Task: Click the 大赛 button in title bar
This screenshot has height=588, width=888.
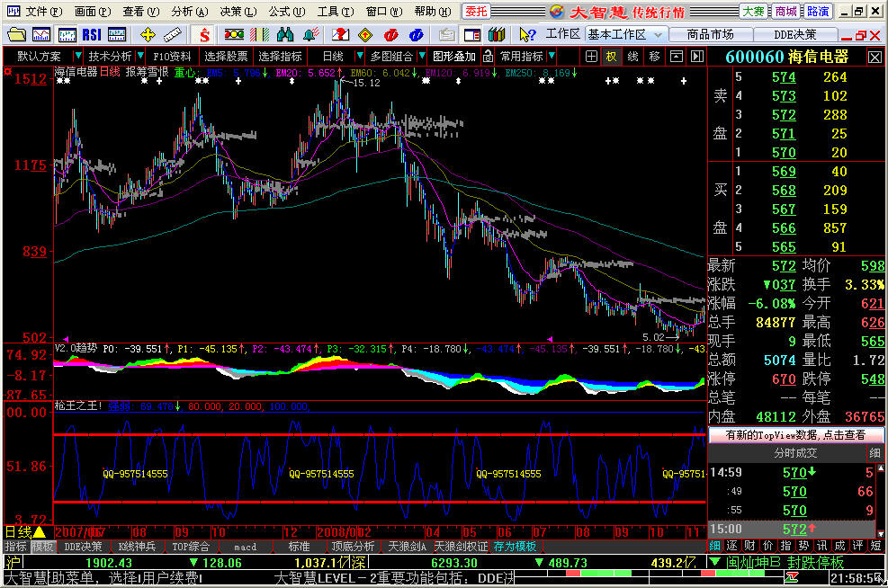Action: (x=753, y=12)
